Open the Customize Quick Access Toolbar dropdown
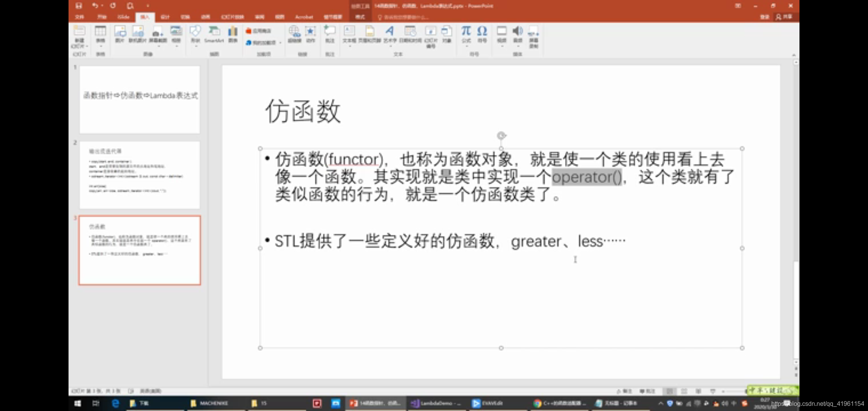The image size is (868, 411). (x=148, y=6)
